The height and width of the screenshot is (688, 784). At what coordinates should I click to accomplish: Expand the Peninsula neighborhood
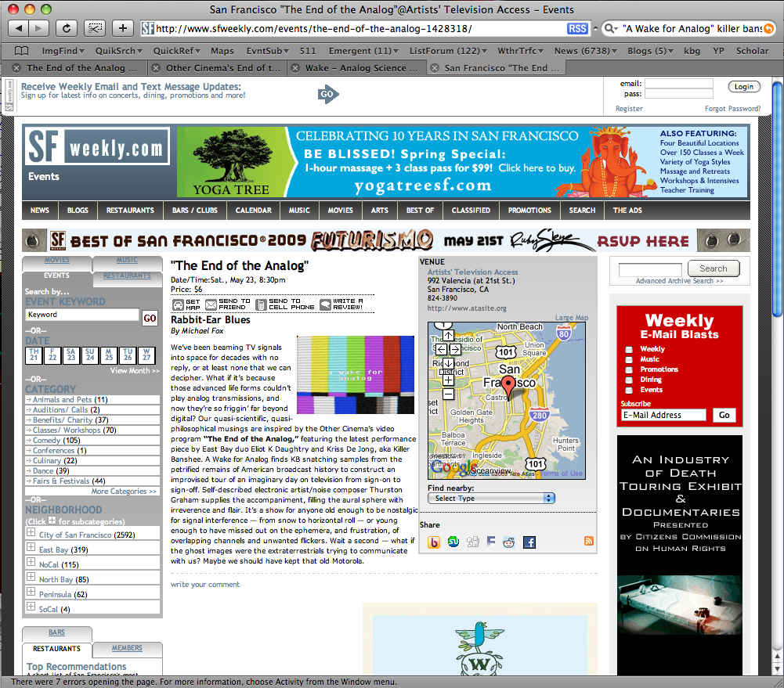[x=31, y=592]
